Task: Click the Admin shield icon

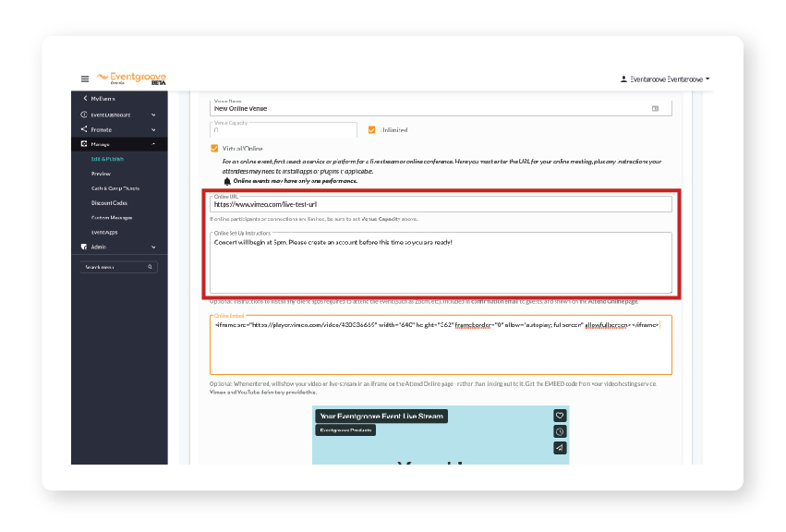Action: pyautogui.click(x=84, y=247)
